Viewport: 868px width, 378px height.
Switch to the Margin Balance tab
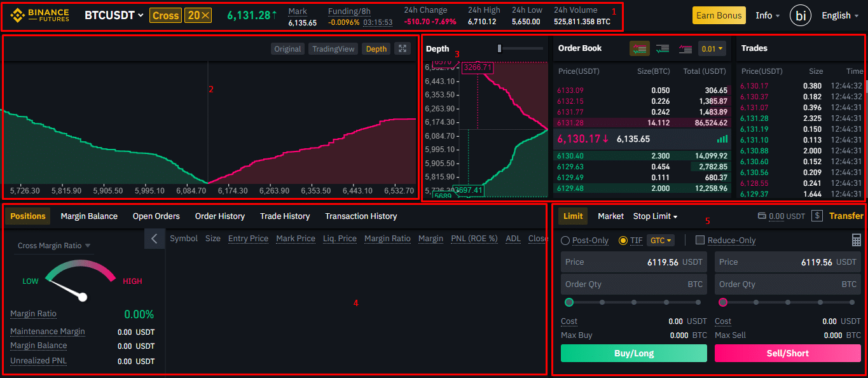click(89, 216)
